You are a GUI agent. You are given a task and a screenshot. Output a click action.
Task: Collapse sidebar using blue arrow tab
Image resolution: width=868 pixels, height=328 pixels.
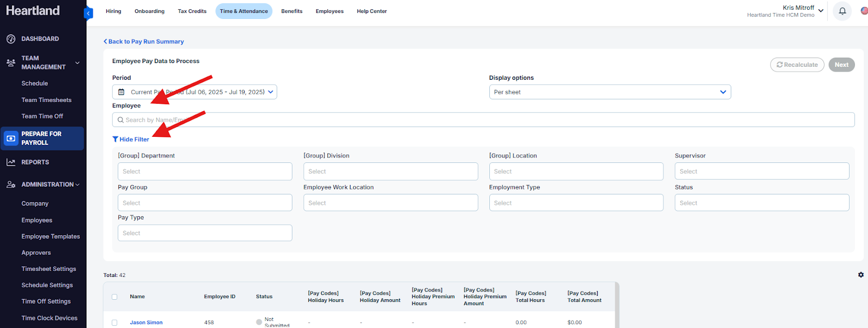coord(88,13)
